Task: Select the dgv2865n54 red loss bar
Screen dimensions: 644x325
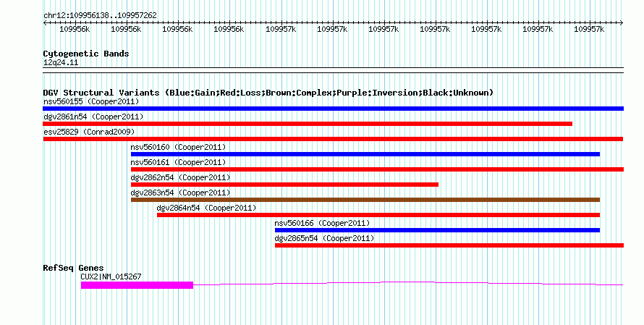Action: tap(449, 245)
